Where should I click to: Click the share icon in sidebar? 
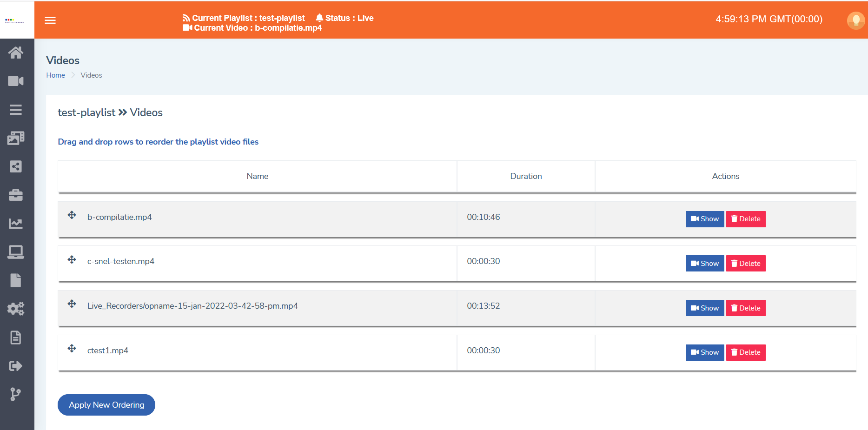coord(16,166)
